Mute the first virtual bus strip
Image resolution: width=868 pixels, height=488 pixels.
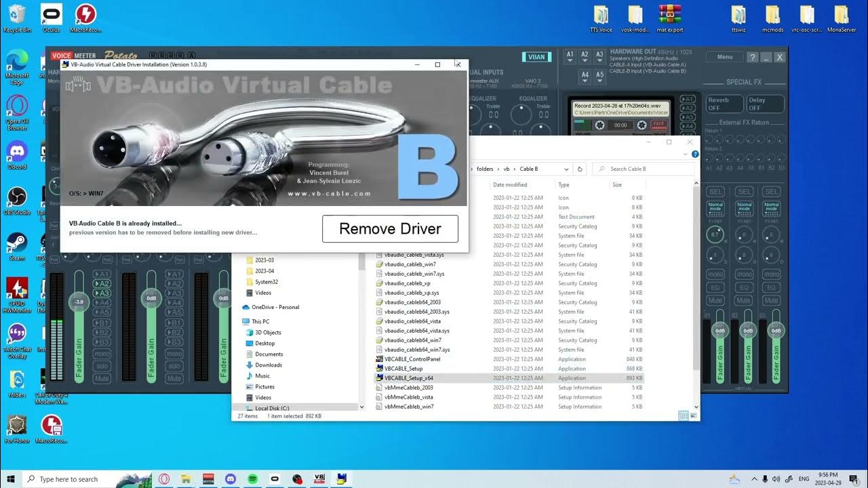tap(715, 300)
